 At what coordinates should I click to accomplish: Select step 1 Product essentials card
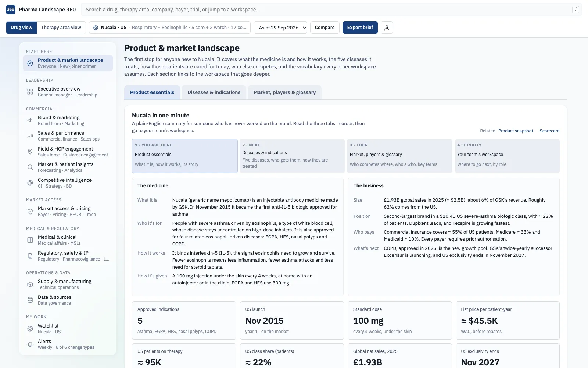click(184, 156)
